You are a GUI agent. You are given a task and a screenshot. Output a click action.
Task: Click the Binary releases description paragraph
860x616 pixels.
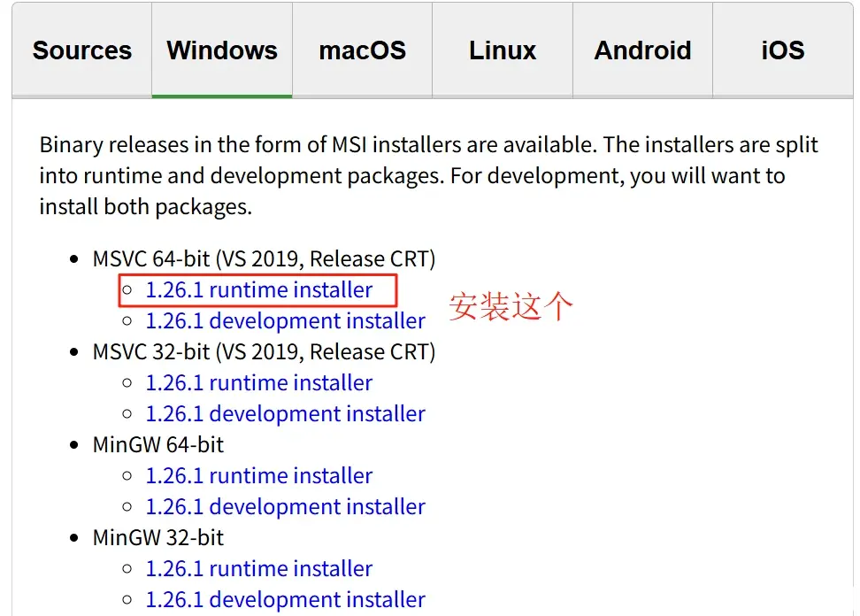tap(428, 175)
